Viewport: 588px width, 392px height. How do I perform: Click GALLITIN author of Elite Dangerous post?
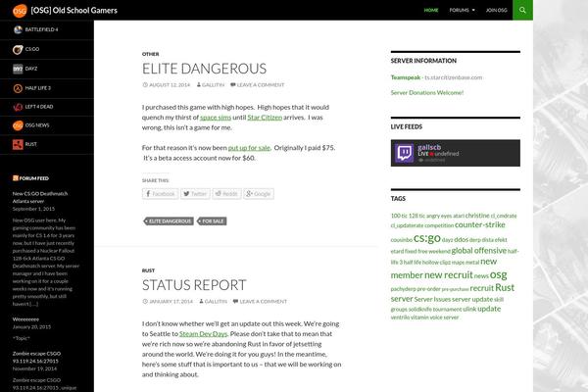tap(211, 85)
